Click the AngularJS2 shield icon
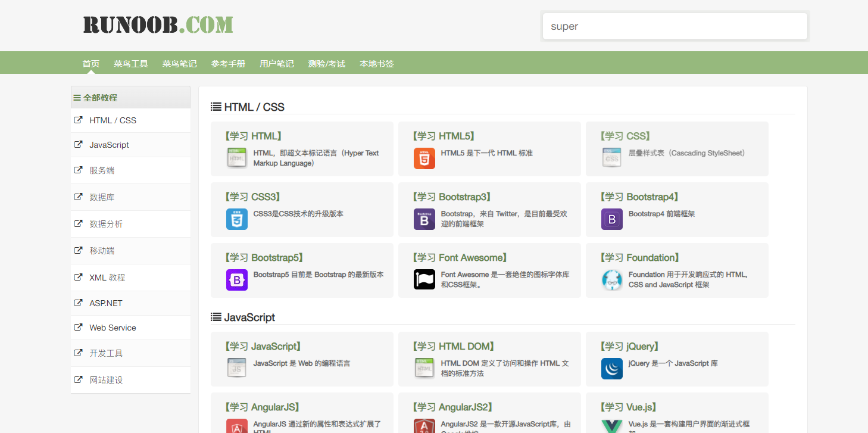868x433 pixels. point(424,425)
